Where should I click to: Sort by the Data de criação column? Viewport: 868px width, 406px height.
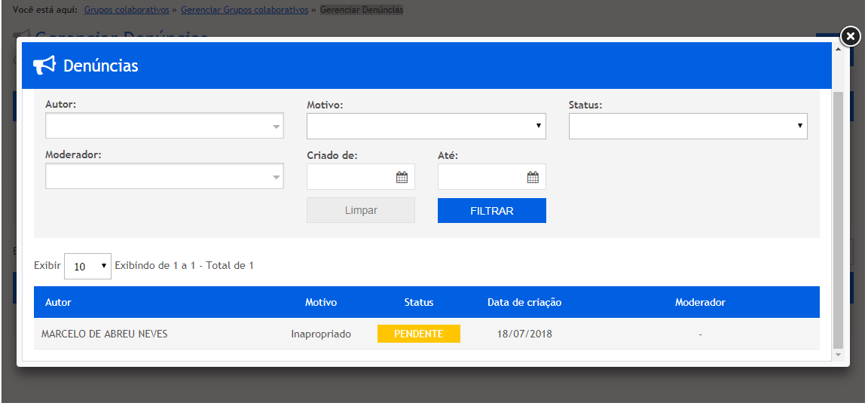pyautogui.click(x=524, y=302)
